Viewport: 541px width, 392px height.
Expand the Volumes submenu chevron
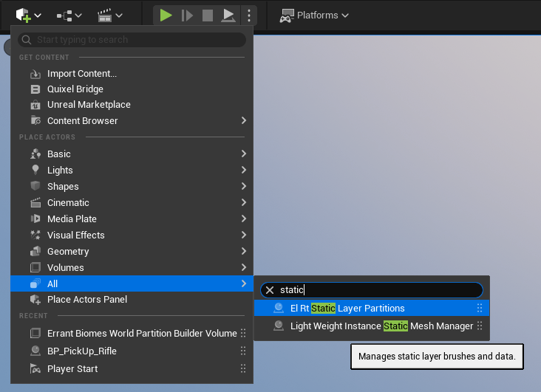(x=244, y=267)
